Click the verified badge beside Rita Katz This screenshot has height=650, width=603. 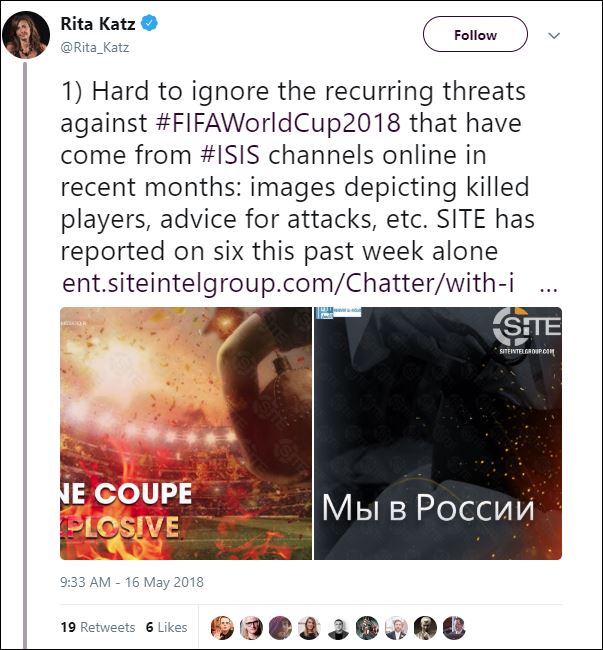point(149,23)
